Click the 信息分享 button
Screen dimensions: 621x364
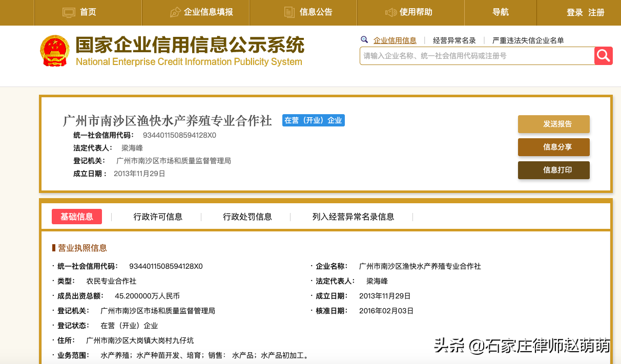click(x=554, y=147)
